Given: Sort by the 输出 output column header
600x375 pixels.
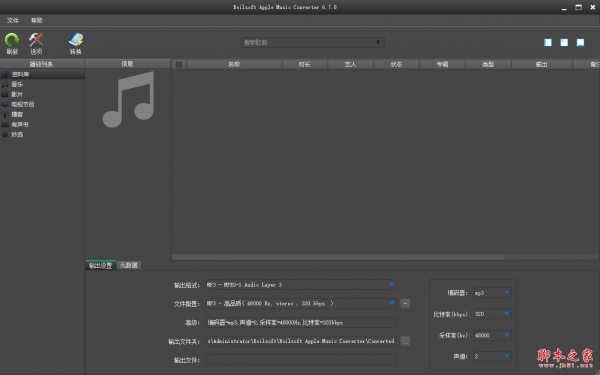Looking at the screenshot, I should point(541,64).
